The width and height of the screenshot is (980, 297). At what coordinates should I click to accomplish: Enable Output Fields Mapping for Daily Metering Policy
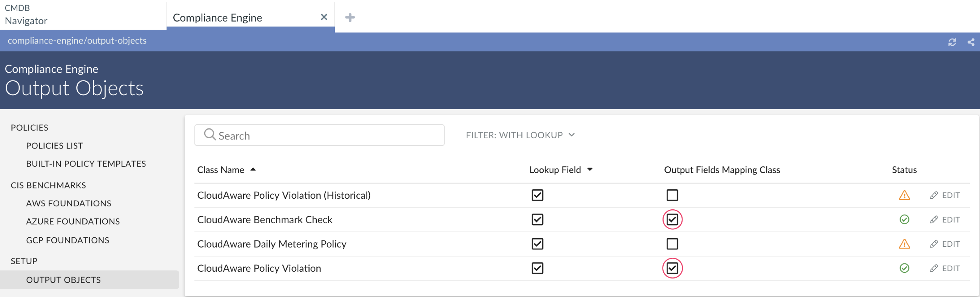672,244
